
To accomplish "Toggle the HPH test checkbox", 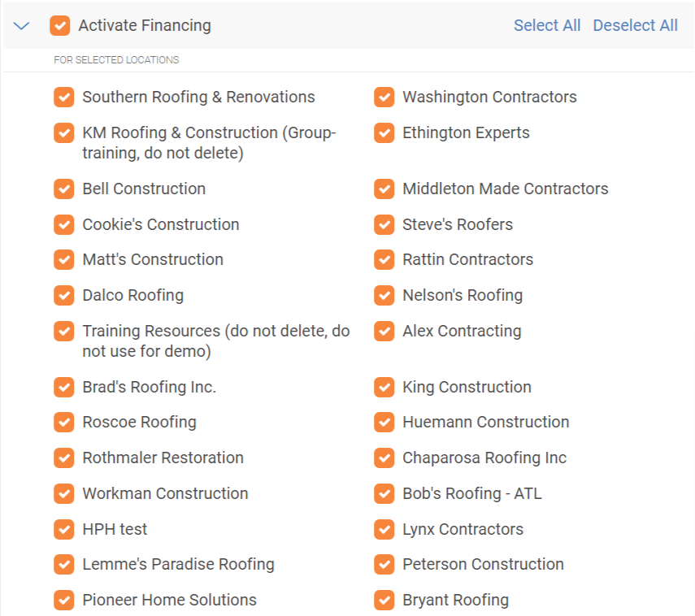I will pyautogui.click(x=64, y=530).
